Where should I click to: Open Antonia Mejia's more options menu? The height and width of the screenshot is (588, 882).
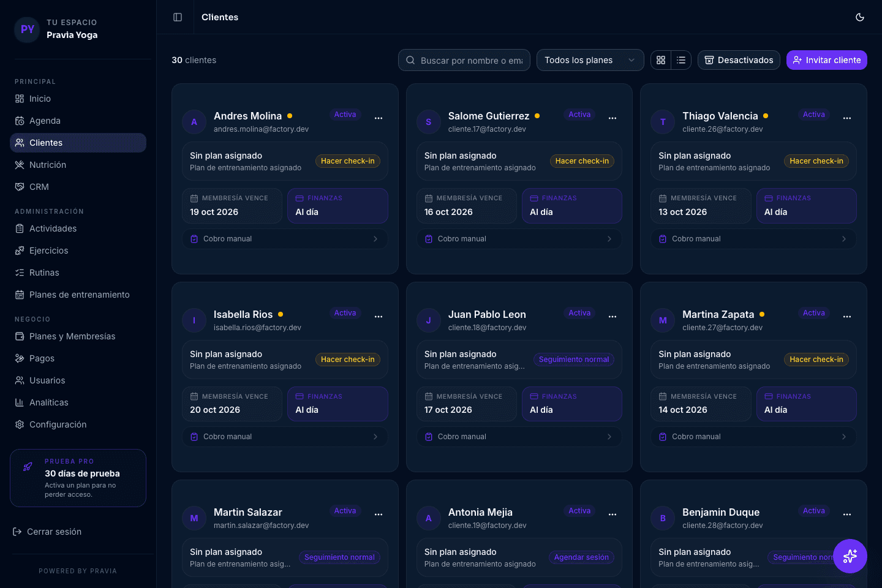612,514
